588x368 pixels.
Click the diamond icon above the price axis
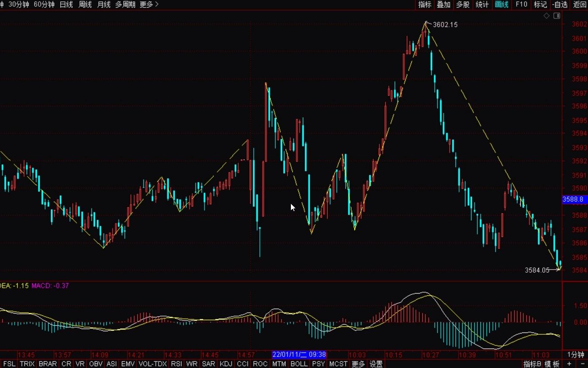coord(547,16)
